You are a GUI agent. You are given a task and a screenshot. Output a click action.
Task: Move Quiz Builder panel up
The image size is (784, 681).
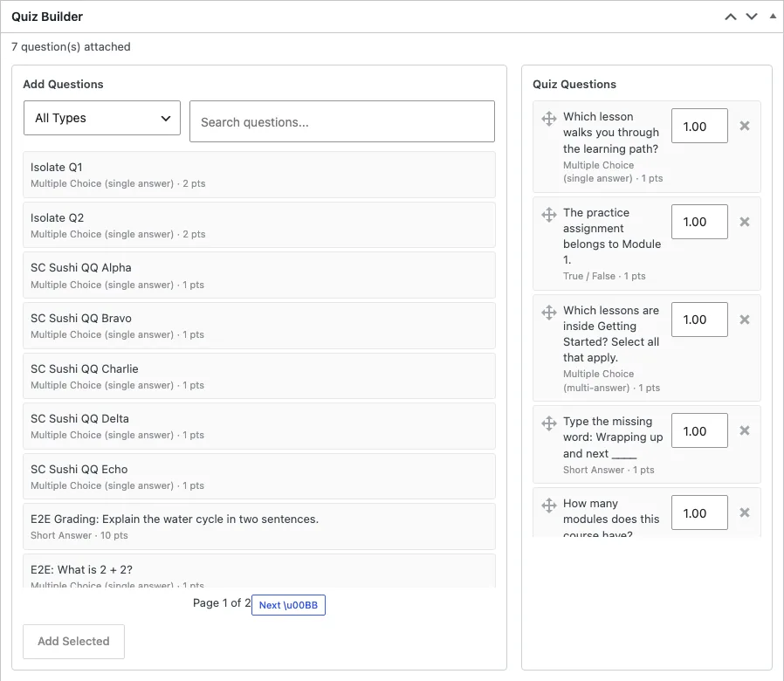(x=731, y=17)
